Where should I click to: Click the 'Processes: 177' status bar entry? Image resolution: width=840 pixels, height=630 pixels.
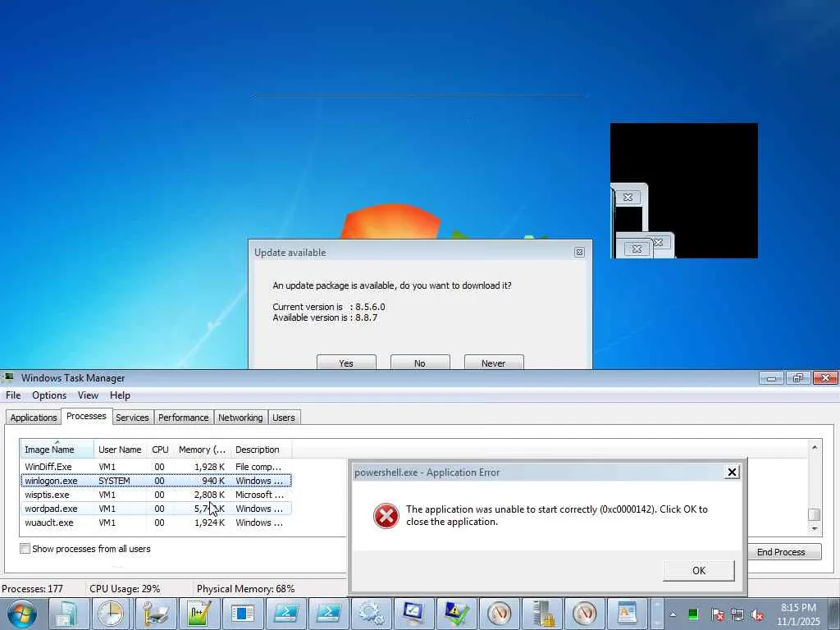(x=32, y=589)
